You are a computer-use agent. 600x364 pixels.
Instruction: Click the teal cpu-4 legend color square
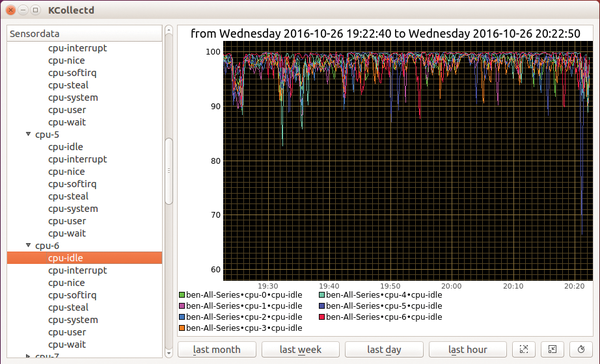322,295
